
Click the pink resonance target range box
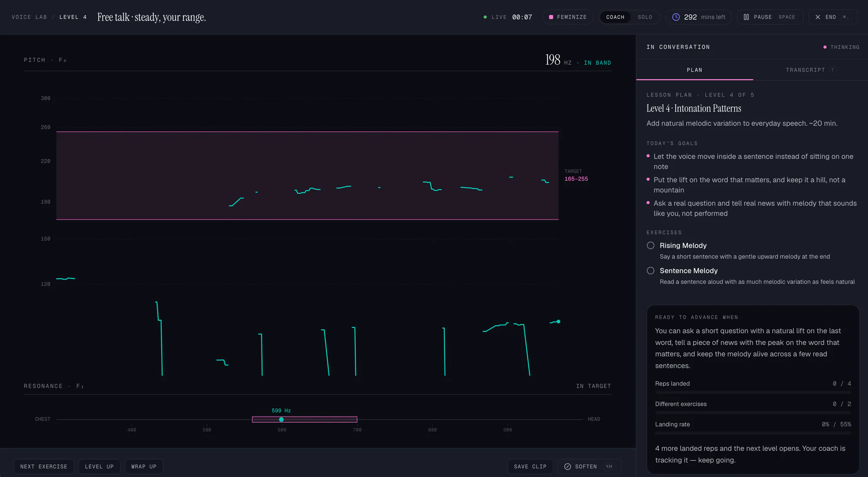tap(305, 420)
